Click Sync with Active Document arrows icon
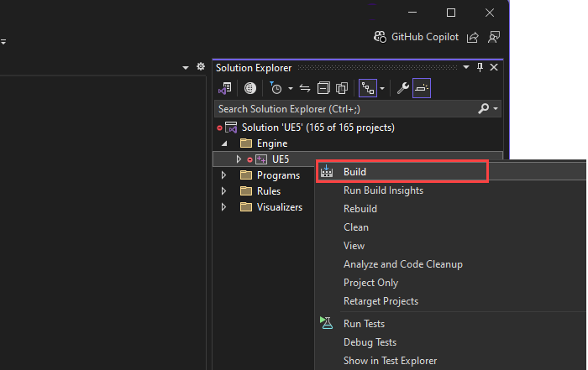This screenshot has height=370, width=588. coord(305,88)
